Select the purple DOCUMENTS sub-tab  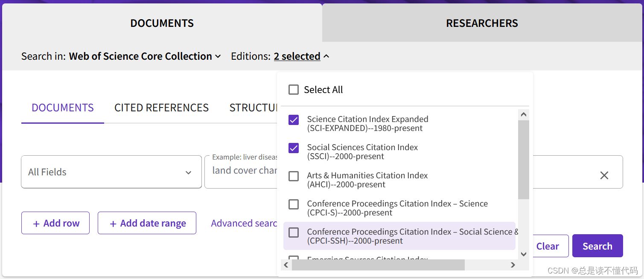pyautogui.click(x=63, y=108)
